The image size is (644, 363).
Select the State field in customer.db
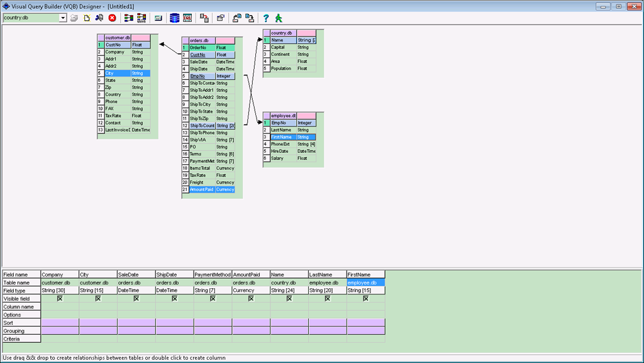pos(114,81)
